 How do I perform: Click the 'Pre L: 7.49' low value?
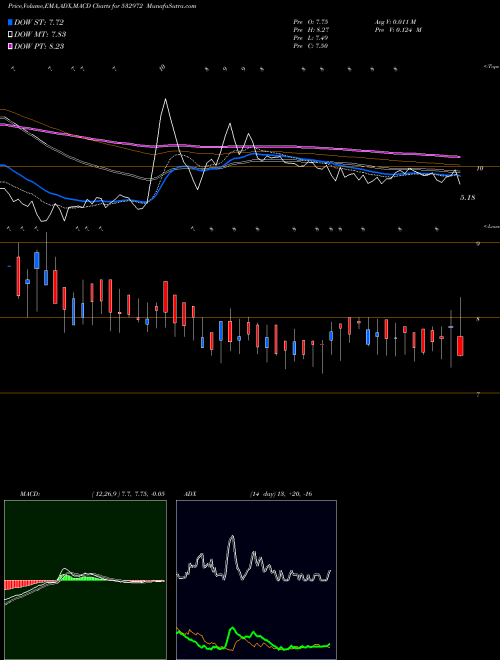coord(311,37)
